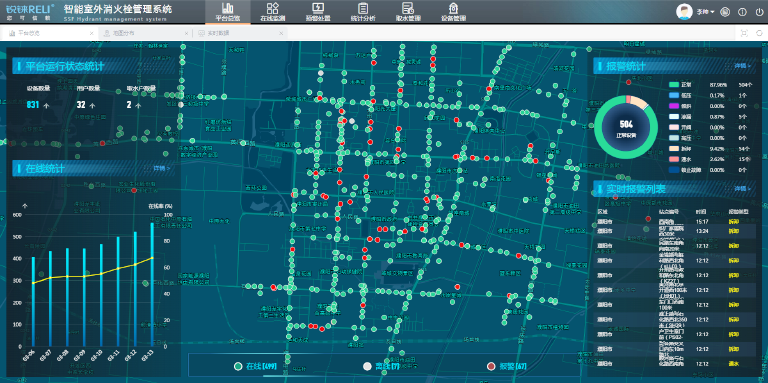Expand 详情 in the 实时报警列表 panel
The width and height of the screenshot is (768, 383).
[x=743, y=188]
